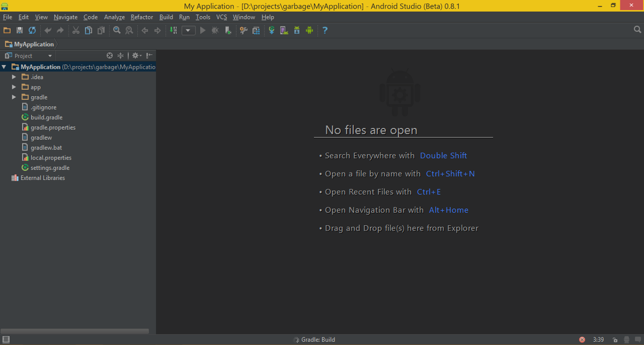Open the Refactor menu
644x345 pixels.
click(x=142, y=17)
